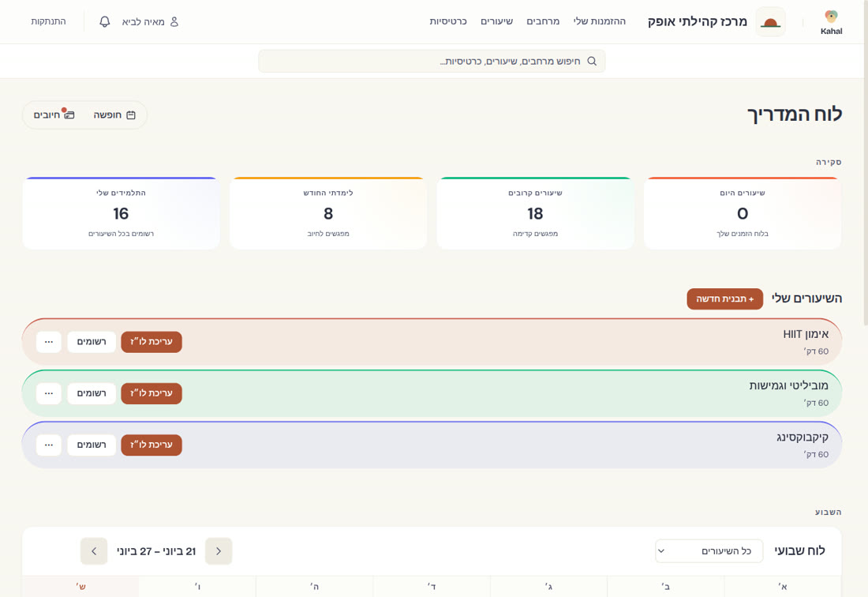Open more options for קיקבוקסינג class
Image resolution: width=868 pixels, height=597 pixels.
(x=49, y=445)
